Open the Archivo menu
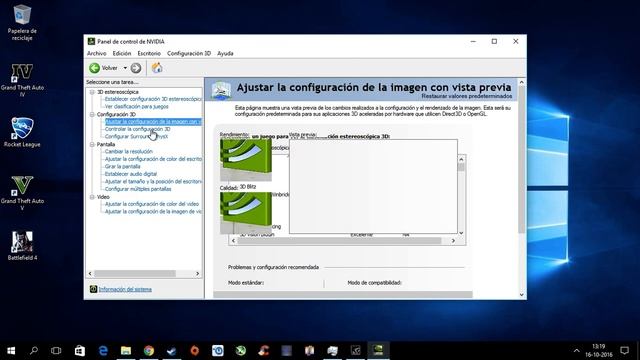 pyautogui.click(x=97, y=53)
